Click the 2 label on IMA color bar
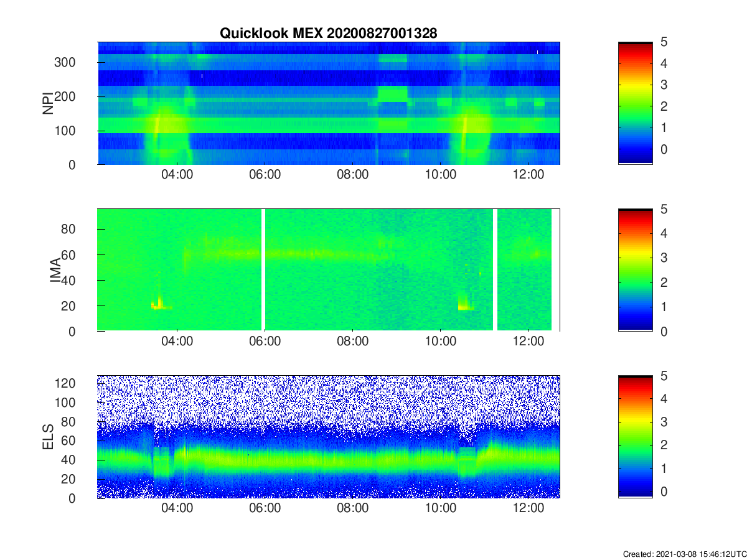Screen dimensions: 747x560 click(x=664, y=282)
